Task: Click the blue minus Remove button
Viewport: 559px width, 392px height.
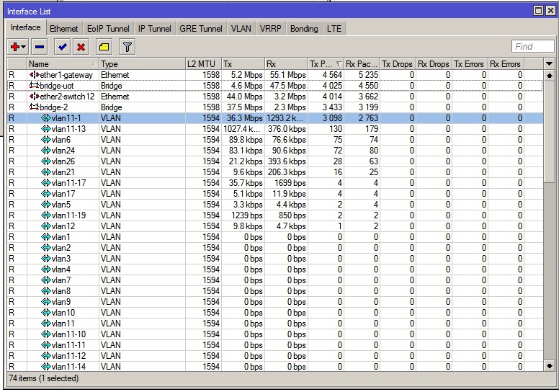Action: point(40,47)
